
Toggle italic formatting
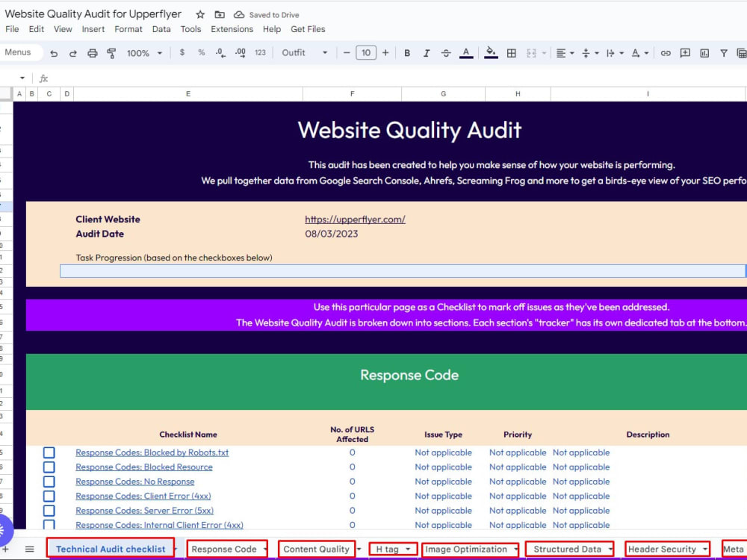[427, 53]
